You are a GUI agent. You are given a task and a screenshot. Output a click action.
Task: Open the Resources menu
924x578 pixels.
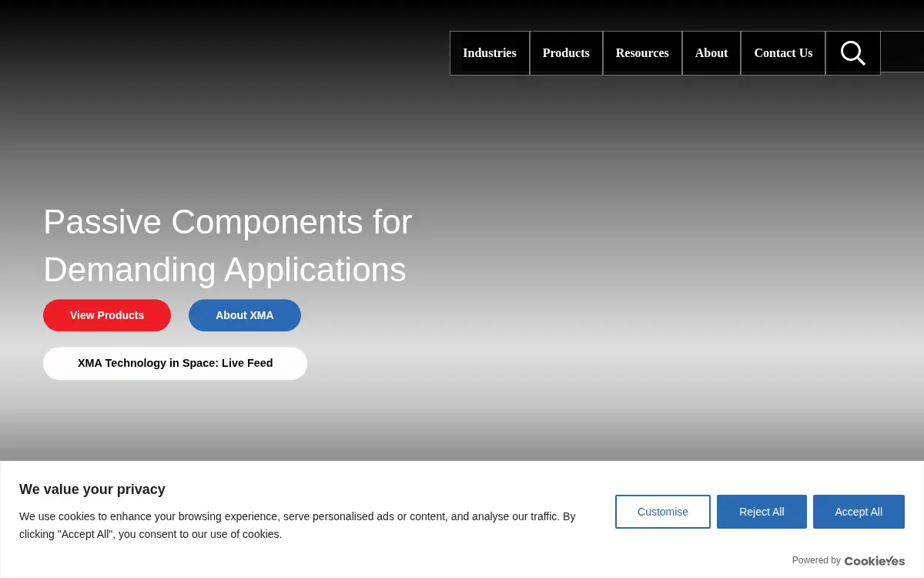point(642,53)
